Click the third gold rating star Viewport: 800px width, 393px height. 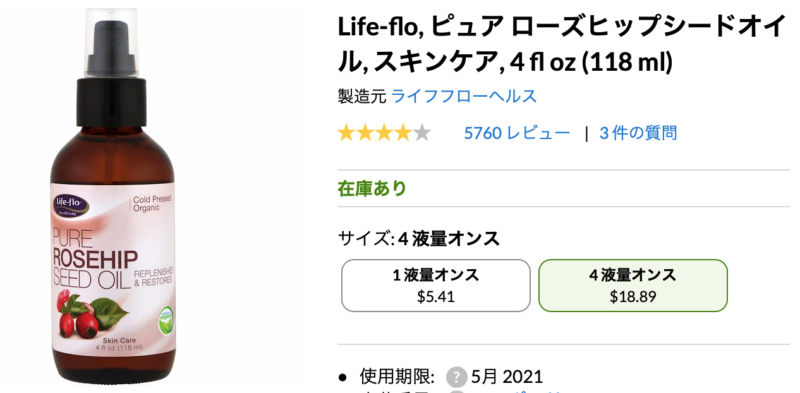pos(384,134)
